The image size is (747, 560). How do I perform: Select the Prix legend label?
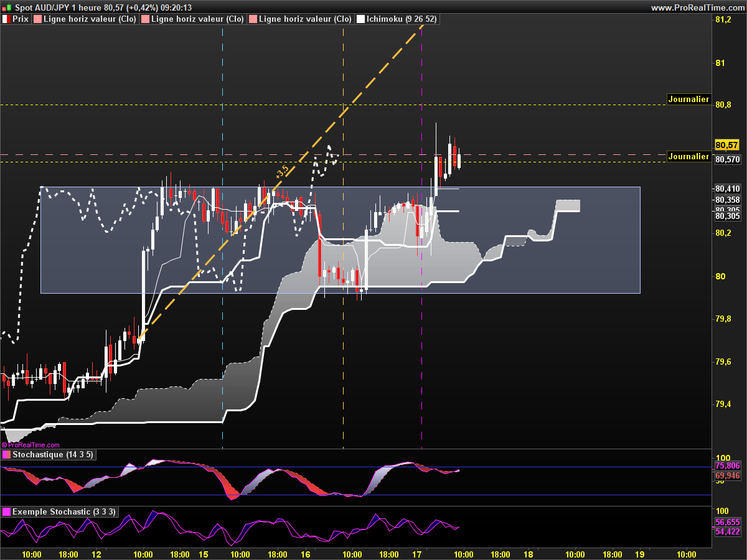click(21, 19)
